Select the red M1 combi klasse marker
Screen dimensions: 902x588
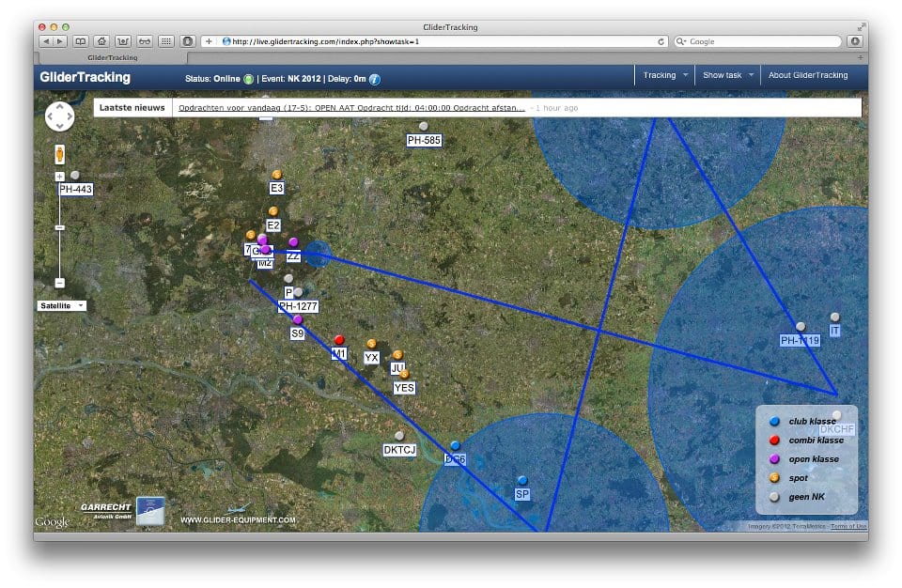point(339,340)
